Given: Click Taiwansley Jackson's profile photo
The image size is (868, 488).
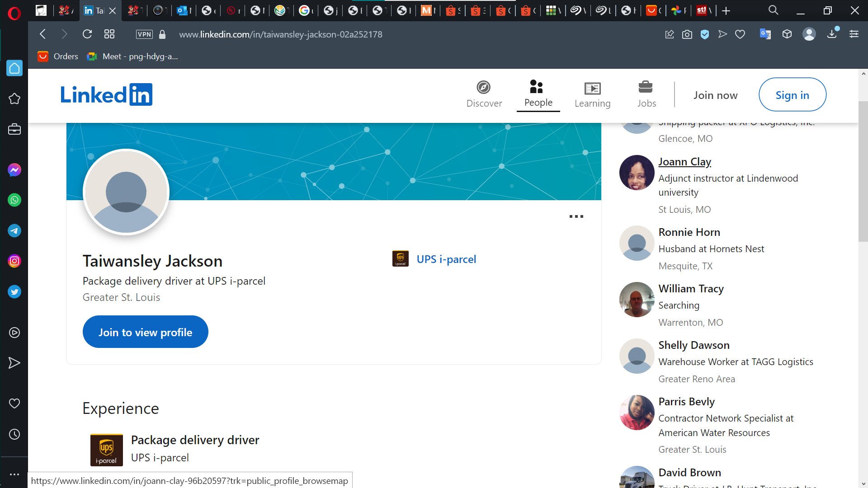Looking at the screenshot, I should point(126,192).
